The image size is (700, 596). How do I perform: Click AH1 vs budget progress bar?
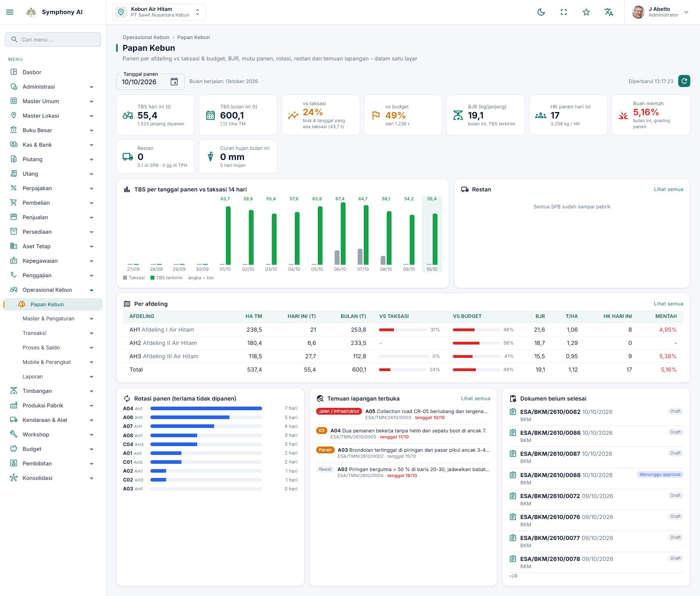(x=476, y=330)
